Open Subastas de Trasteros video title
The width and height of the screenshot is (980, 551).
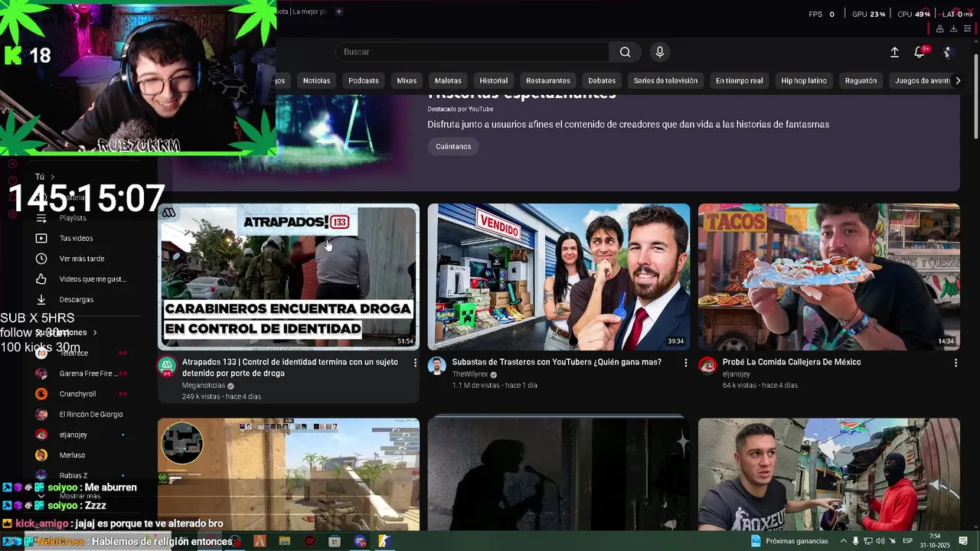(557, 362)
